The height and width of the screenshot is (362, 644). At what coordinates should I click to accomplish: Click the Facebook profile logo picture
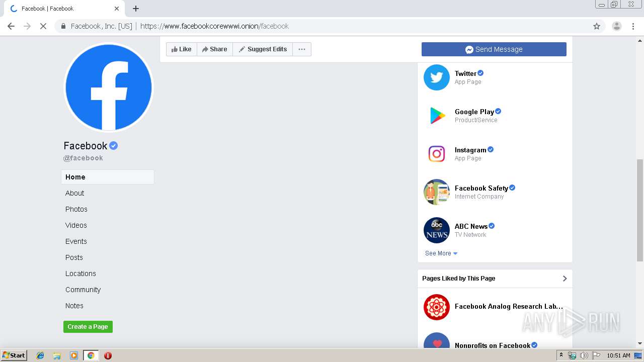tap(109, 87)
